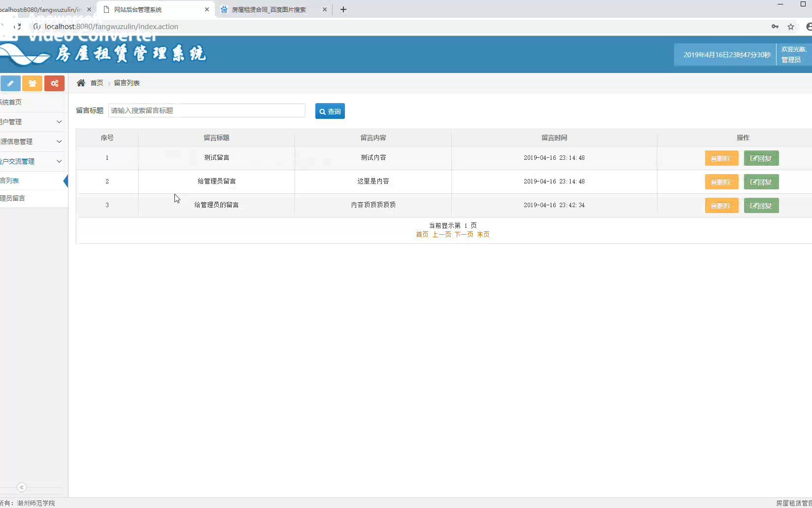Click the 查询 search button
Viewport: 812px width, 508px height.
point(330,111)
